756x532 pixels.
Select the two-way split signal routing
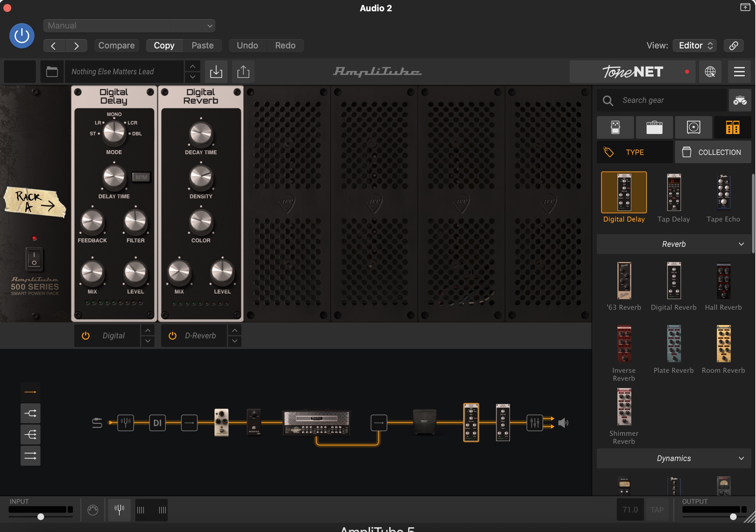pyautogui.click(x=31, y=413)
